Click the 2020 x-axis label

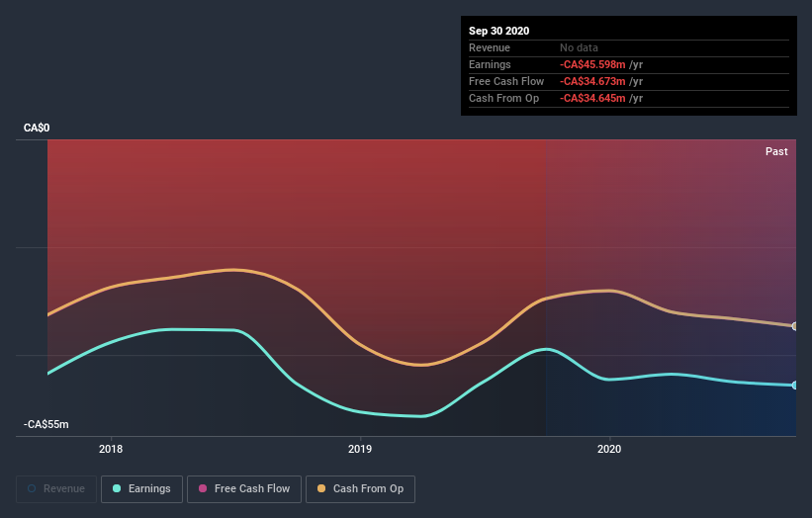[x=609, y=449]
